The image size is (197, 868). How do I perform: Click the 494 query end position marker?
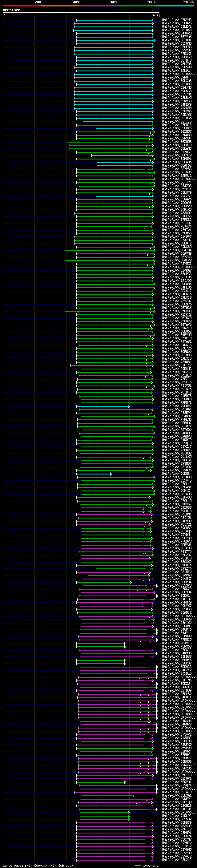coord(155,15)
